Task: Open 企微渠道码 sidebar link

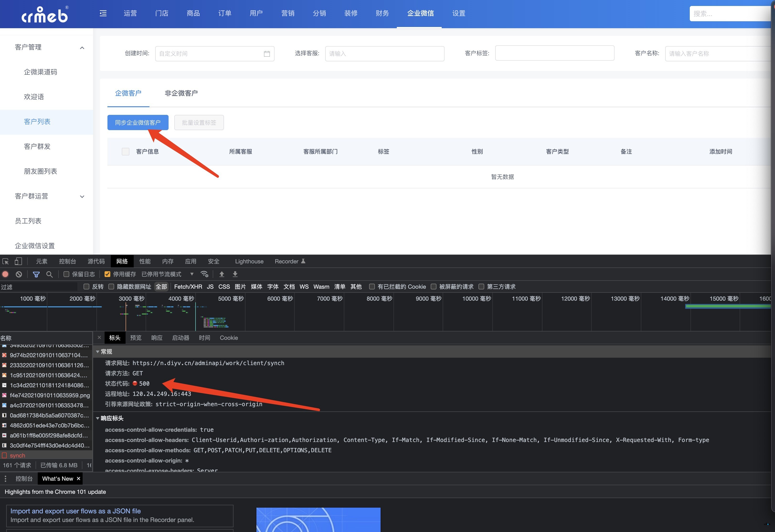Action: (x=40, y=72)
